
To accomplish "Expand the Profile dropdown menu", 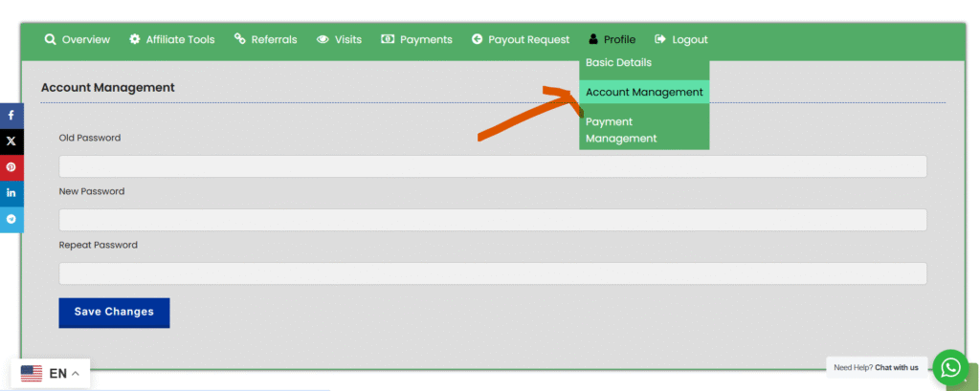I will [x=612, y=40].
